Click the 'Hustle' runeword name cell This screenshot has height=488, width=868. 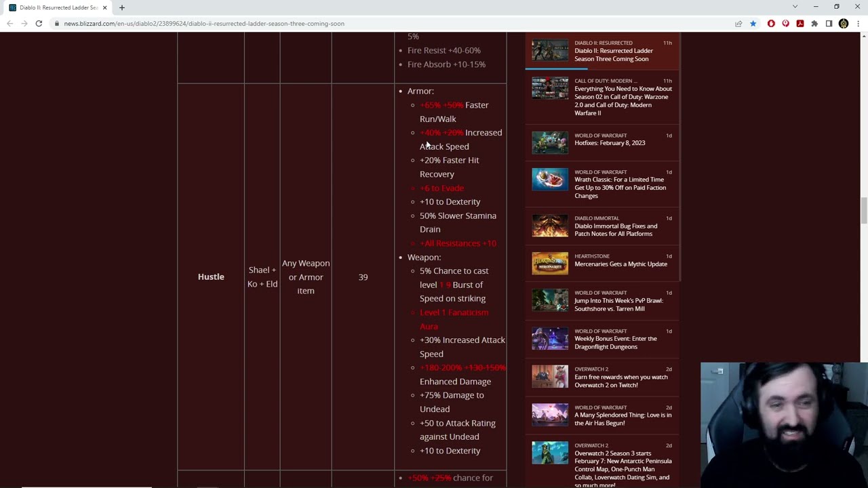coord(211,277)
